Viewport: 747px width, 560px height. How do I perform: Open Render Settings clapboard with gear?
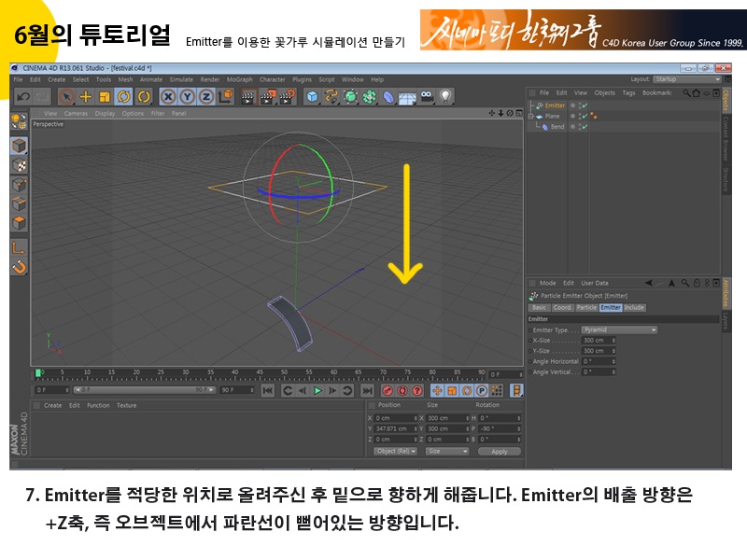tap(288, 97)
